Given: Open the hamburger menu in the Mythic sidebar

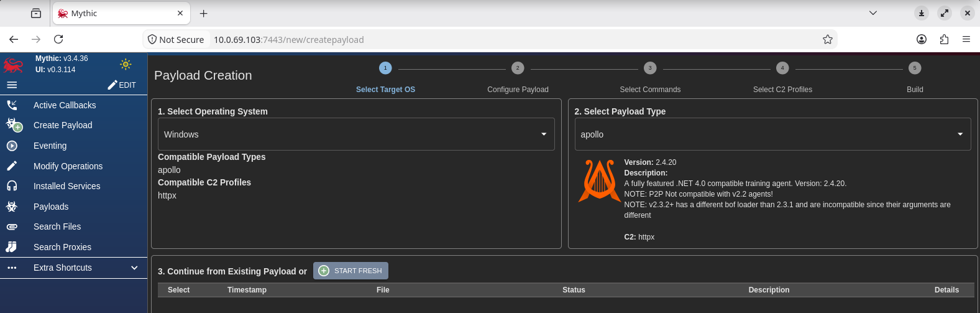Looking at the screenshot, I should 12,85.
